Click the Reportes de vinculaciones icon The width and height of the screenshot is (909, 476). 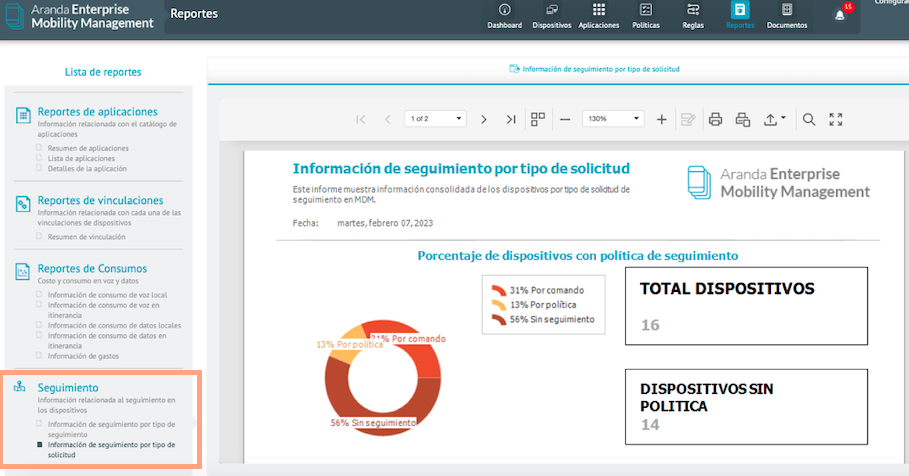pos(23,204)
